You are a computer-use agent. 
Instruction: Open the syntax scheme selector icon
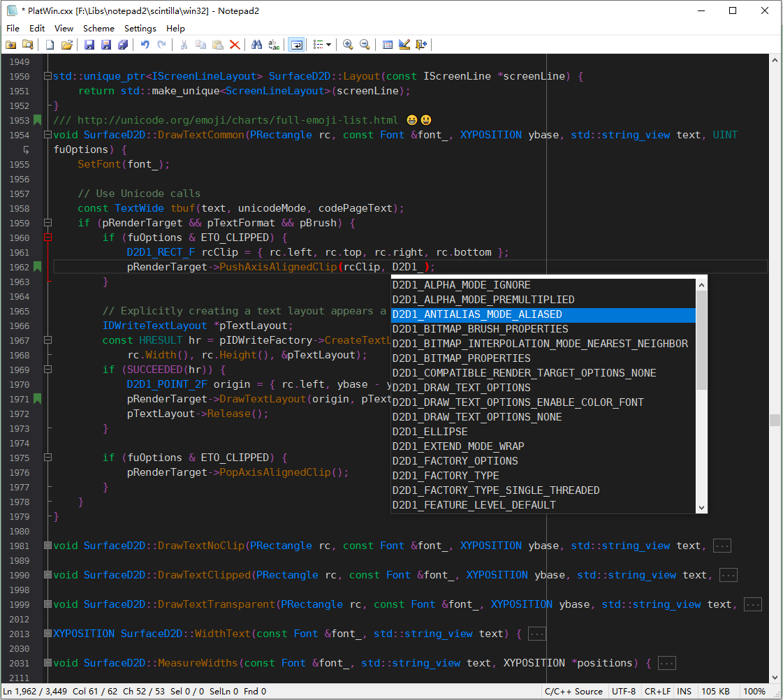[388, 45]
